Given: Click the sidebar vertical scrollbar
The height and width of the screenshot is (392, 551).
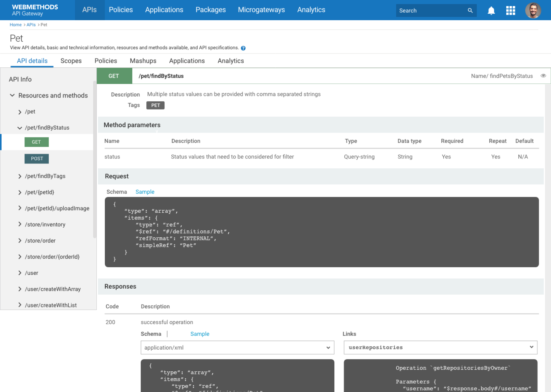Looking at the screenshot, I should click(95, 160).
